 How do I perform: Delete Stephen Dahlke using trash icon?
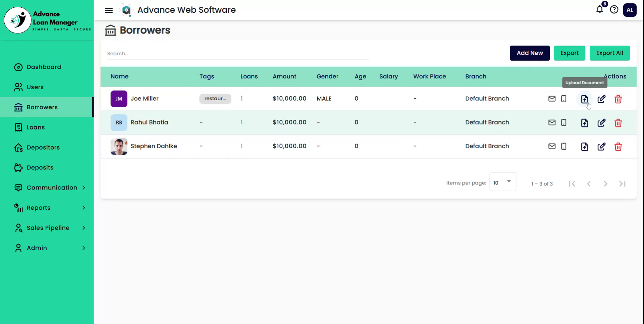[x=618, y=147]
